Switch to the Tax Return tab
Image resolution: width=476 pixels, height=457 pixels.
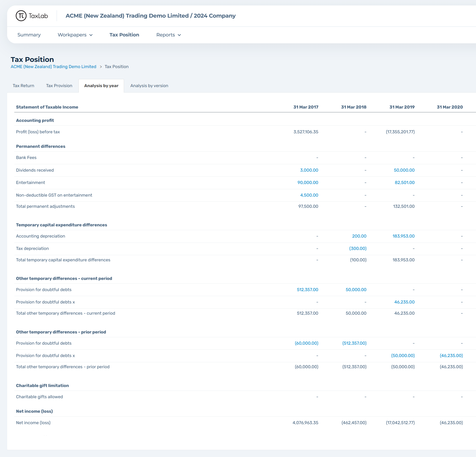pyautogui.click(x=23, y=86)
